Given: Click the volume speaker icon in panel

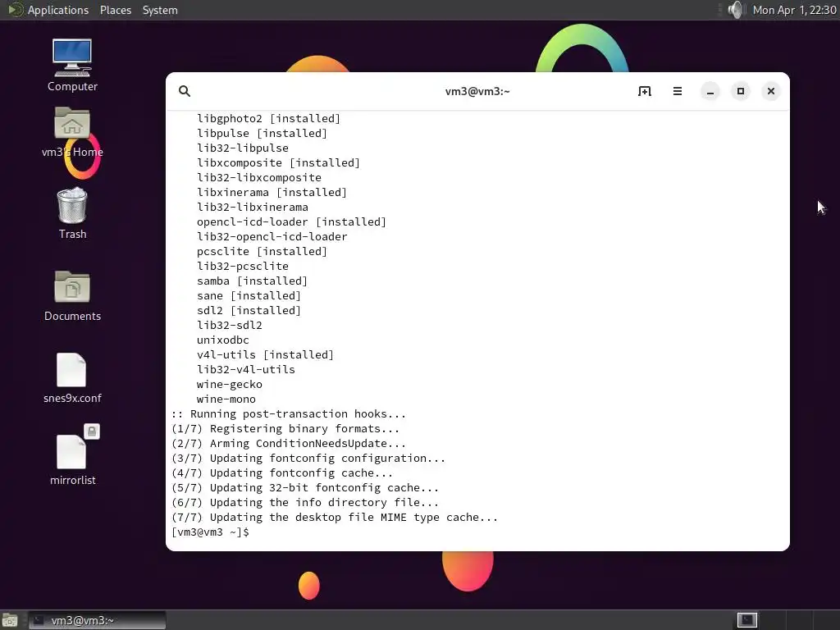Looking at the screenshot, I should (x=737, y=10).
